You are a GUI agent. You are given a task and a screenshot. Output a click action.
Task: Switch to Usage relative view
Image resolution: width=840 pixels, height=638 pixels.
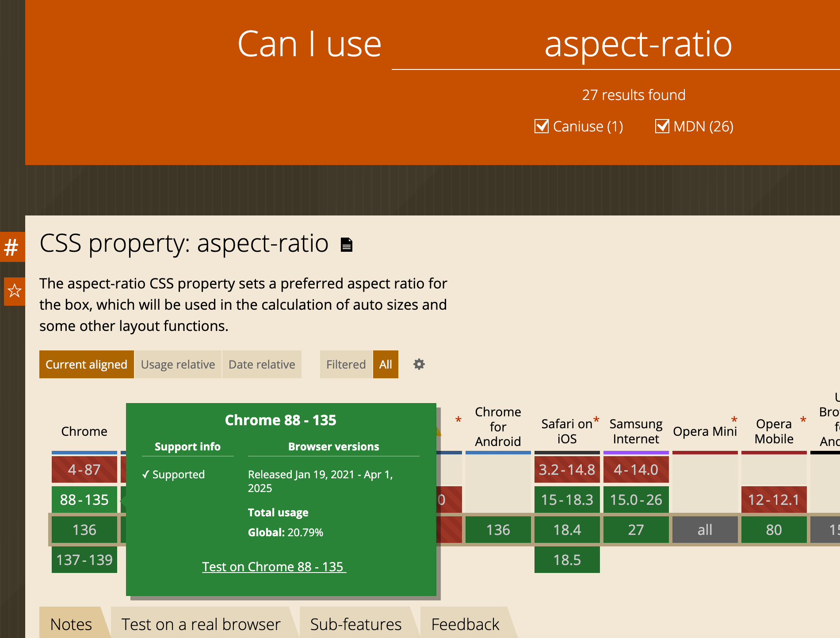178,364
